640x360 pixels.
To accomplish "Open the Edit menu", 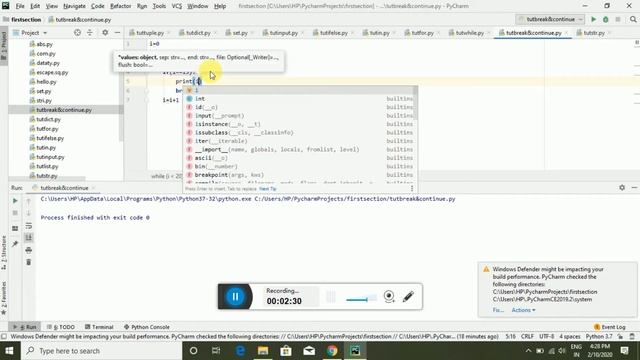I will coord(35,6).
